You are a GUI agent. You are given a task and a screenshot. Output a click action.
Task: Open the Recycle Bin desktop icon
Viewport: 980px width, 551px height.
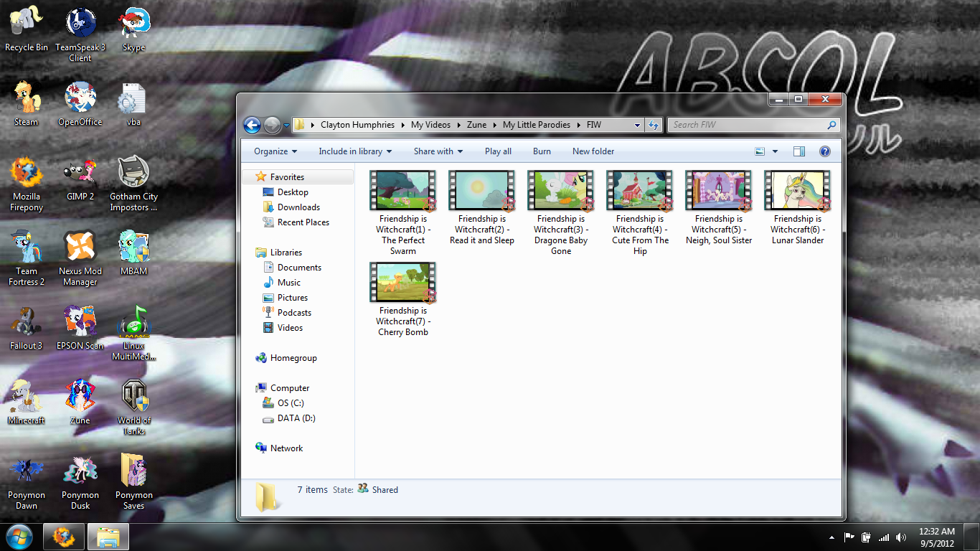pyautogui.click(x=27, y=29)
